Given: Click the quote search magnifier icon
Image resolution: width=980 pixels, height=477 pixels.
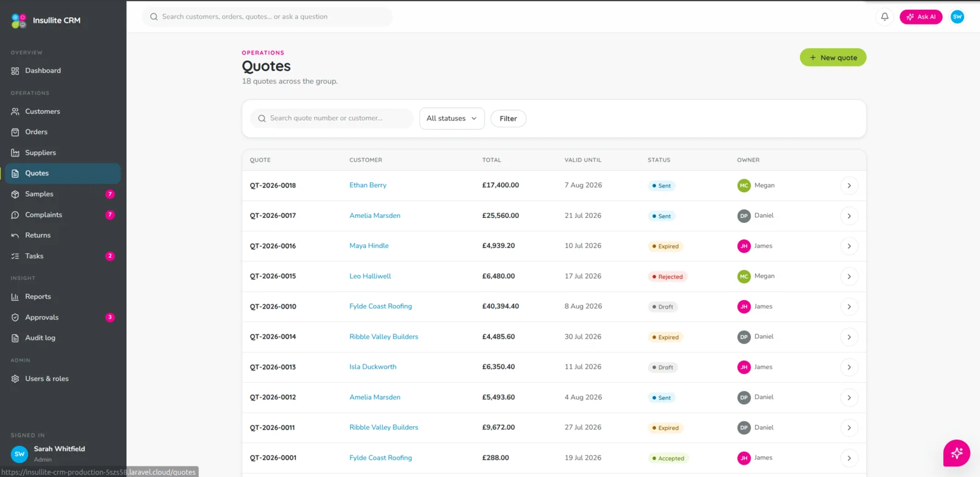Looking at the screenshot, I should (262, 119).
